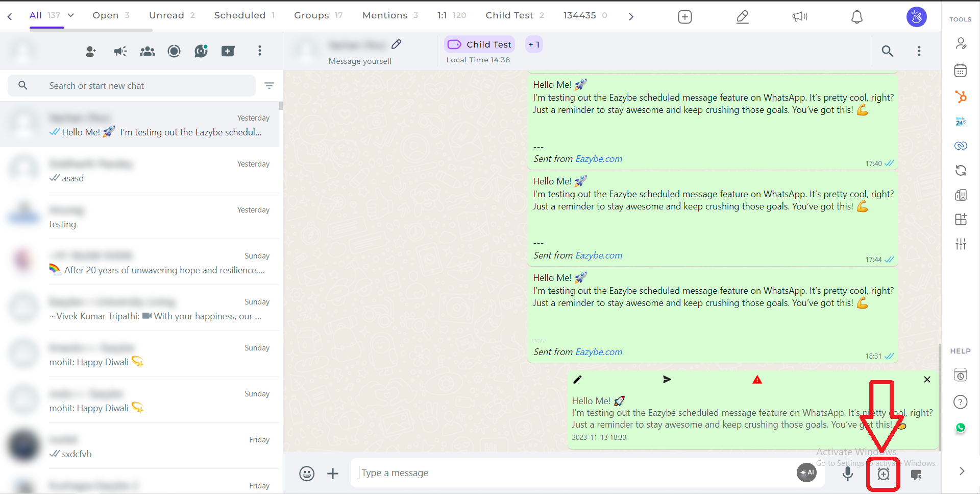Expand the +1 additional labels badge

click(x=534, y=44)
